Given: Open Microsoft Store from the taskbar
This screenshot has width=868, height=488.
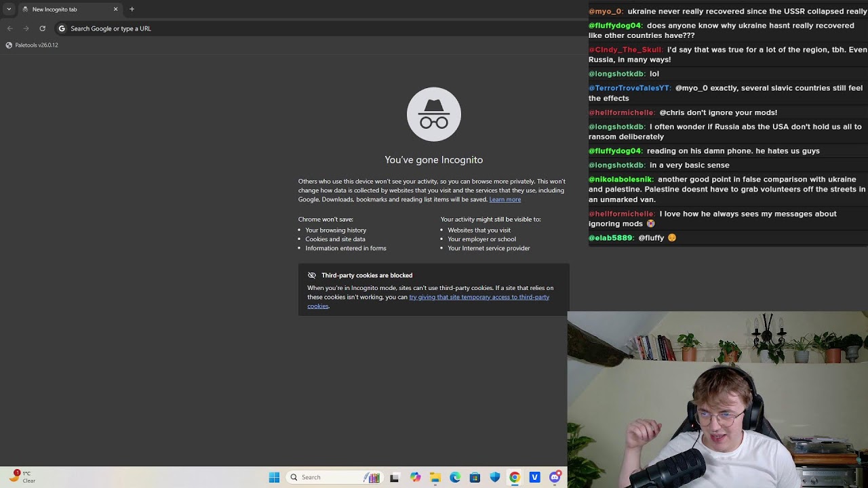Looking at the screenshot, I should [475, 477].
